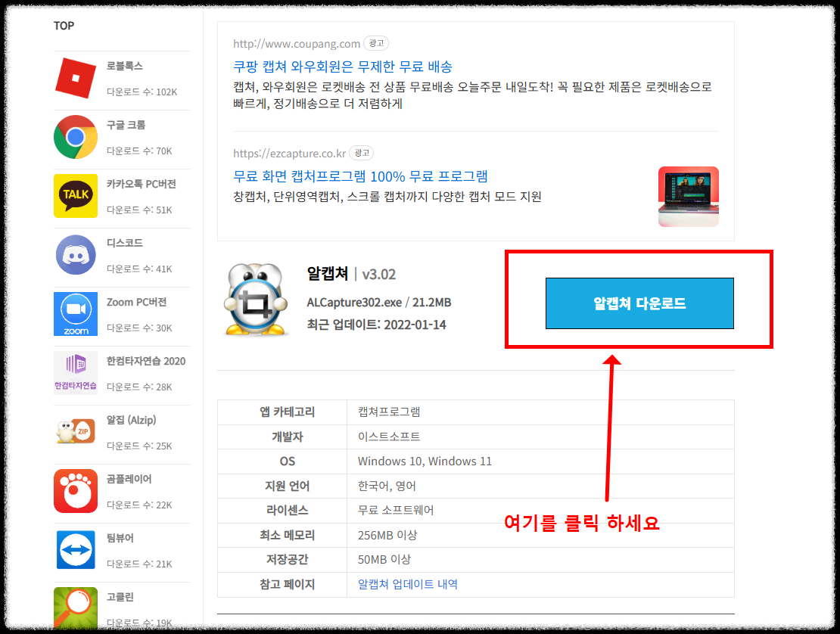840x634 pixels.
Task: Open the TeamViewer arrow icon
Action: pyautogui.click(x=76, y=550)
